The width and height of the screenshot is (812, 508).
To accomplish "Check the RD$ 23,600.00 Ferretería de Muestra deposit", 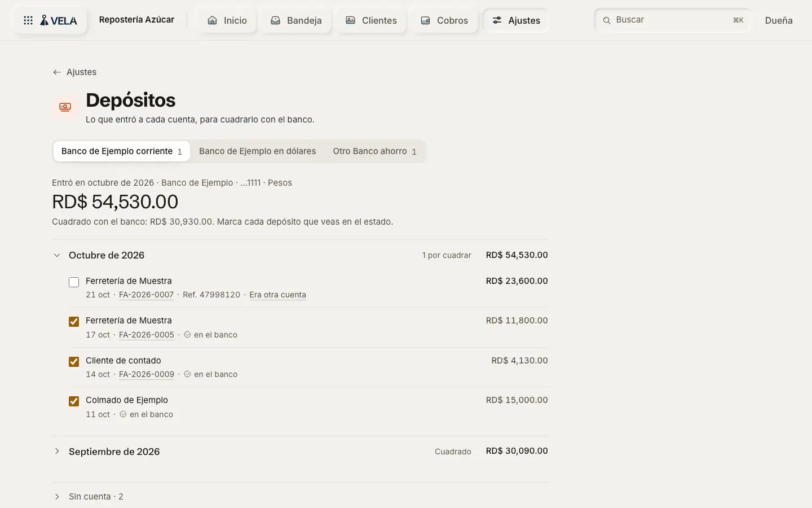I will click(x=74, y=282).
